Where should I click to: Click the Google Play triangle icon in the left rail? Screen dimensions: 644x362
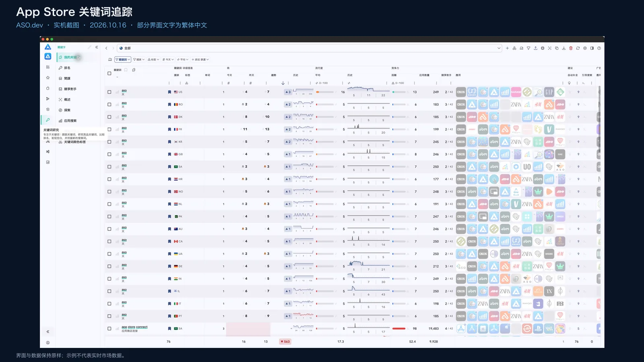(47, 99)
